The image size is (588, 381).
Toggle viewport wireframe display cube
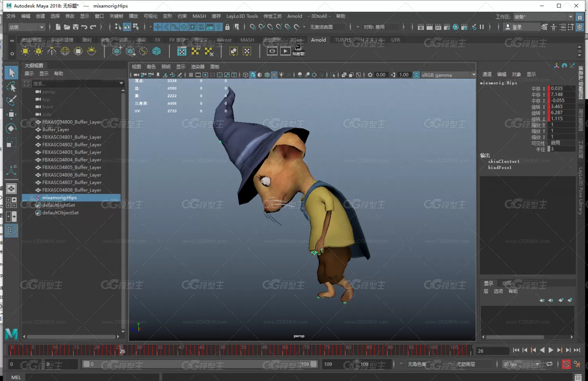[245, 75]
